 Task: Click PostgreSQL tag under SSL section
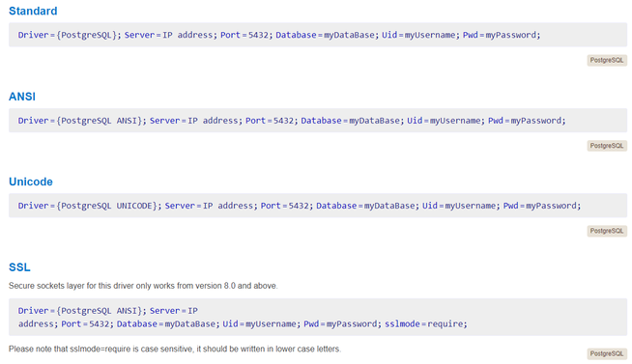(607, 354)
